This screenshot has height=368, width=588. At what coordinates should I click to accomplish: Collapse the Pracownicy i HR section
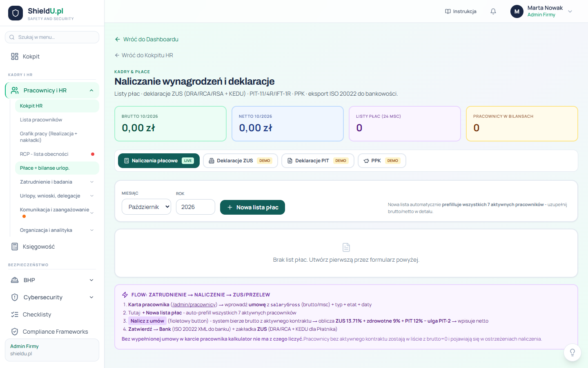click(x=91, y=90)
